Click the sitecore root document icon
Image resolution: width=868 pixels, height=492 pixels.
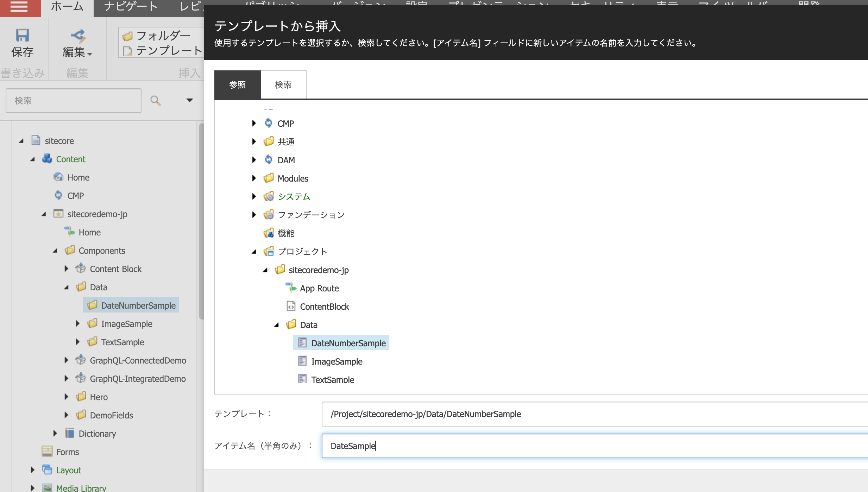tap(36, 140)
